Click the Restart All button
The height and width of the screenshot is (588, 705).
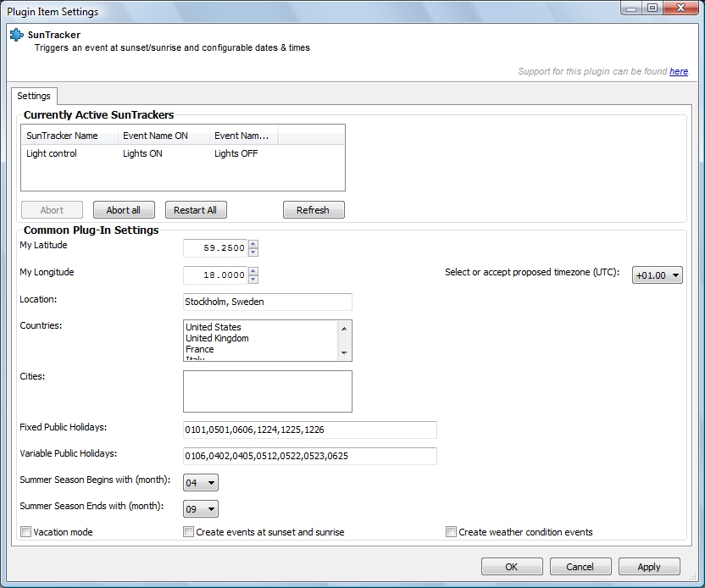pyautogui.click(x=196, y=210)
